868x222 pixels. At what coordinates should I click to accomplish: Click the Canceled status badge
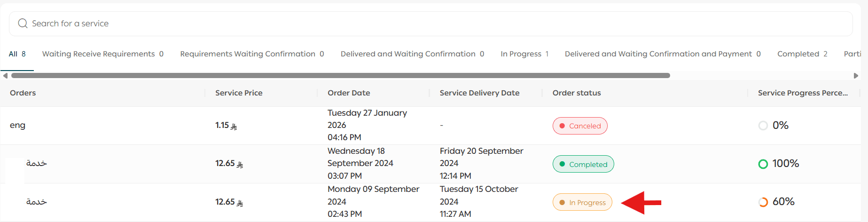(580, 126)
